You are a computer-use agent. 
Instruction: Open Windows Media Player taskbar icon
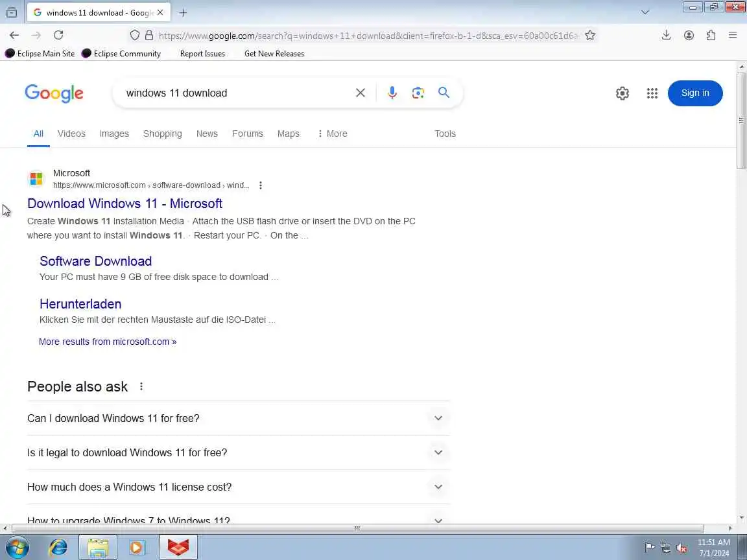pos(137,547)
